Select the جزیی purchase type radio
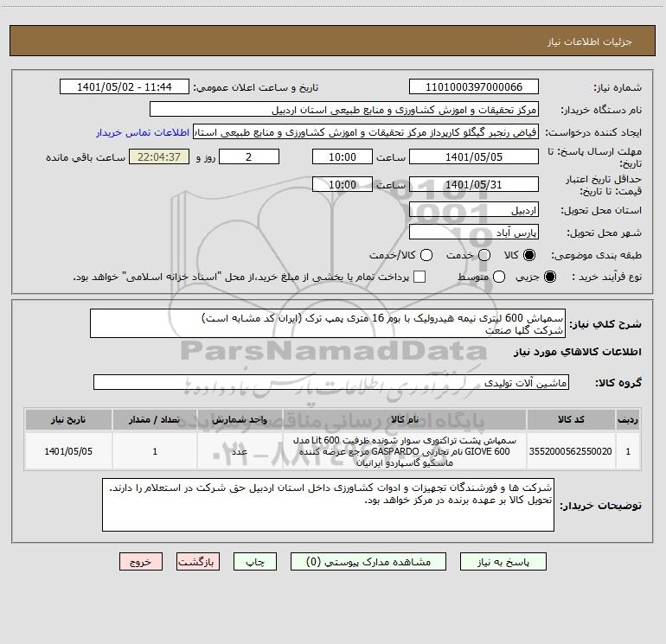This screenshot has width=666, height=644. click(550, 277)
